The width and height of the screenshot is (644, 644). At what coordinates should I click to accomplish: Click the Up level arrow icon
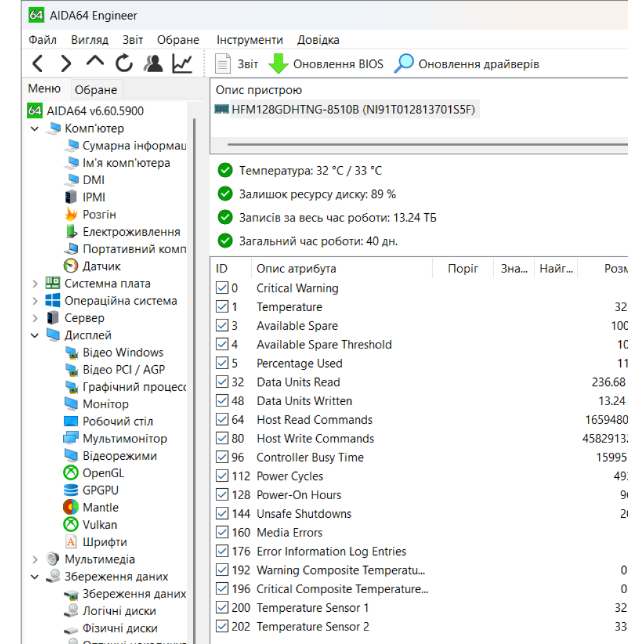point(95,62)
